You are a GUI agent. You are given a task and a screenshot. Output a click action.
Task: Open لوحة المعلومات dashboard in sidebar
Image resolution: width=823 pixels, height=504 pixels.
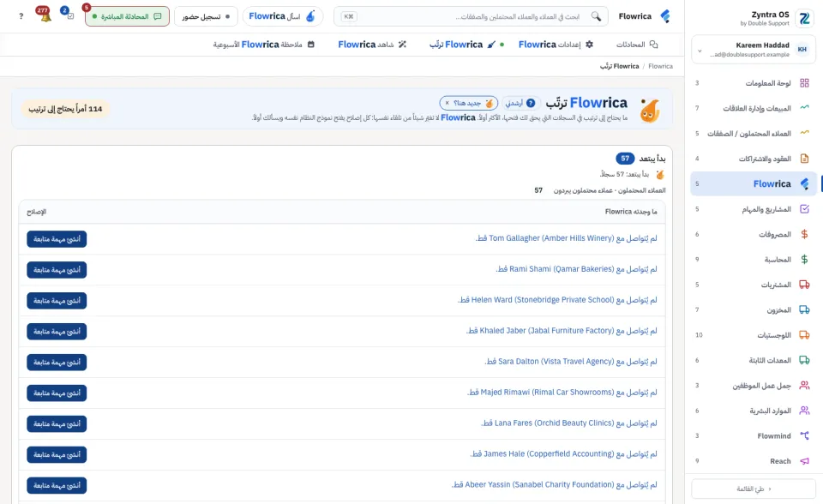point(754,83)
